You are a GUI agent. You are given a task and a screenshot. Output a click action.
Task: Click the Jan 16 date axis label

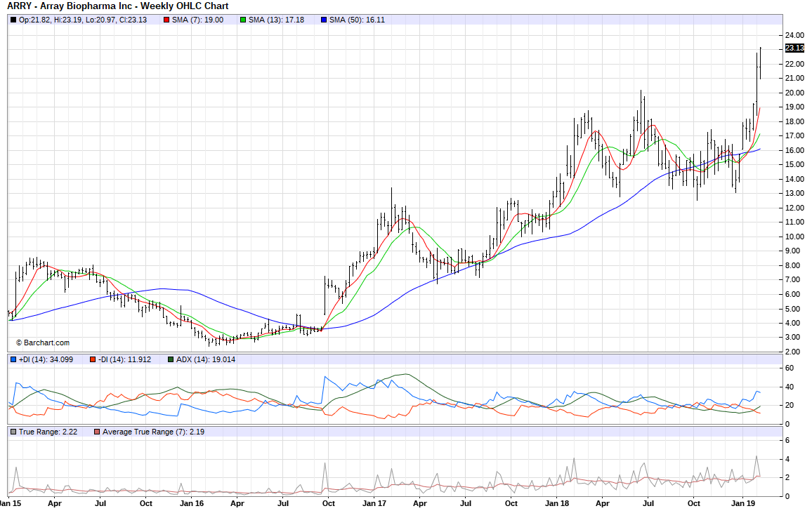pos(192,503)
